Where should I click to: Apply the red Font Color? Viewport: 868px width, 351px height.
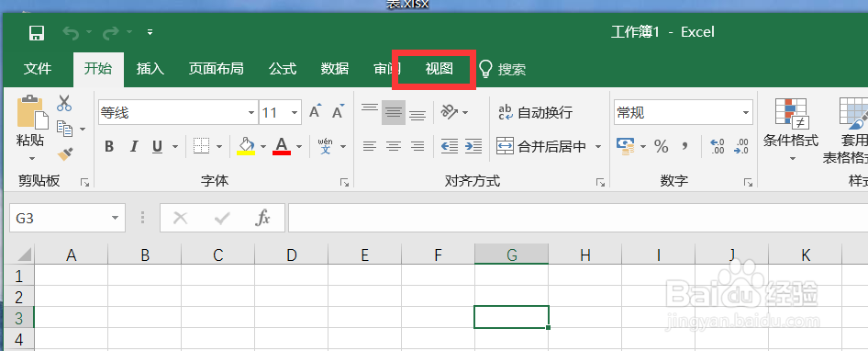pyautogui.click(x=282, y=146)
